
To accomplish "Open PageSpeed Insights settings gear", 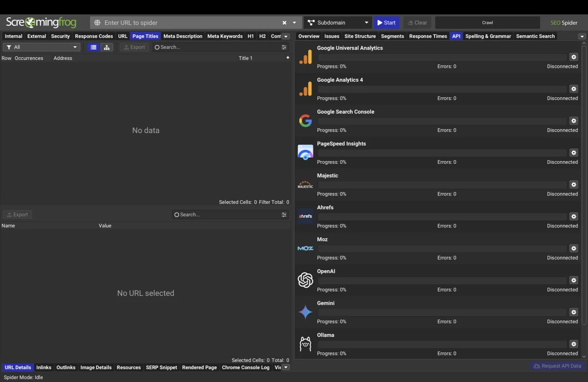I will [573, 153].
